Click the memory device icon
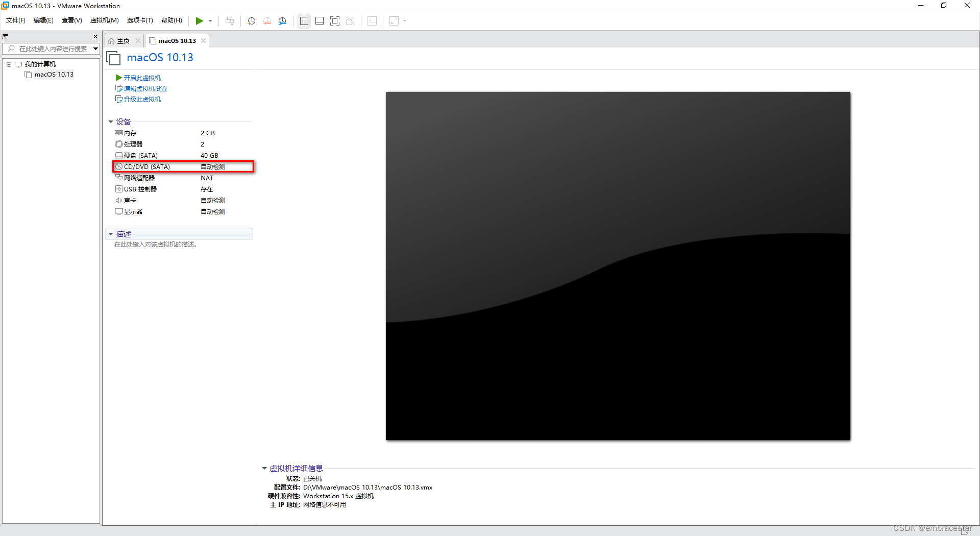The width and height of the screenshot is (980, 536). click(x=119, y=133)
